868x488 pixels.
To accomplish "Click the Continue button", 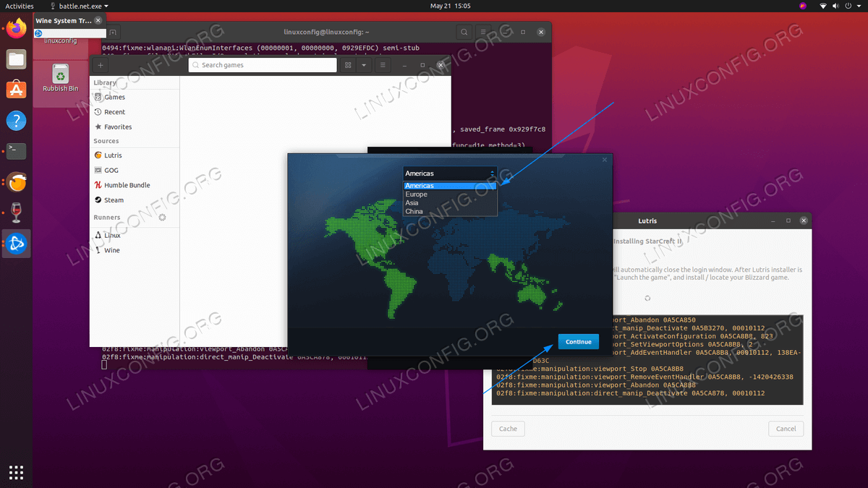I will [x=578, y=342].
